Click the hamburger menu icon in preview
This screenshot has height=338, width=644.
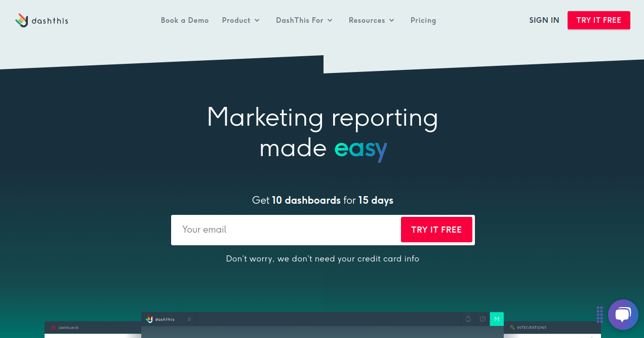[x=189, y=319]
